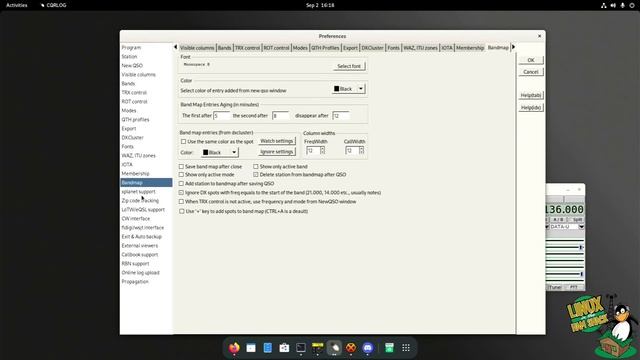This screenshot has width=640, height=360.
Task: Open Firefox from the dock
Action: [x=234, y=348]
